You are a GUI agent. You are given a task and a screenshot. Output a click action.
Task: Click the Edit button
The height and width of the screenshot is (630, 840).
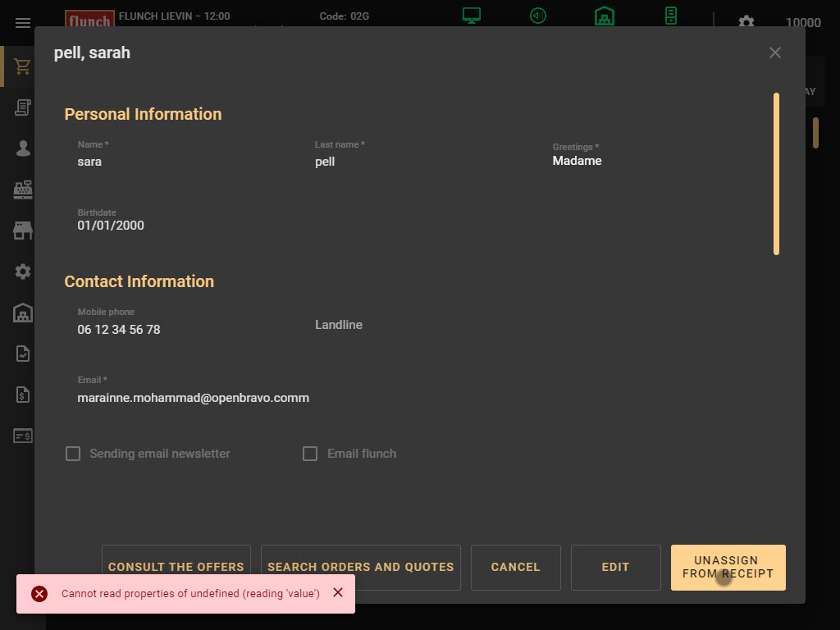pos(615,568)
